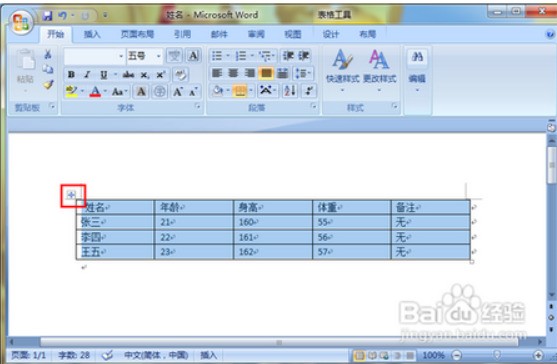The image size is (557, 364).
Task: Open the round Office button menu
Action: coord(21,22)
